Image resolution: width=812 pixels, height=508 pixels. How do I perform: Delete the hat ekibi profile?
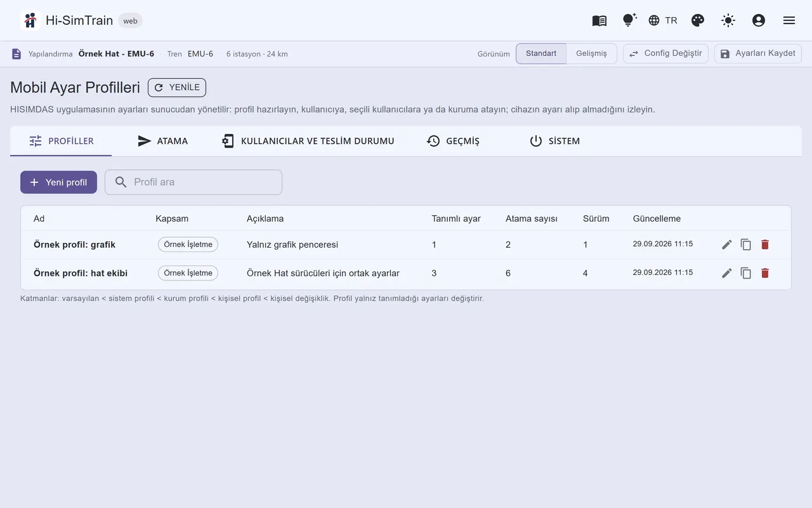click(765, 273)
